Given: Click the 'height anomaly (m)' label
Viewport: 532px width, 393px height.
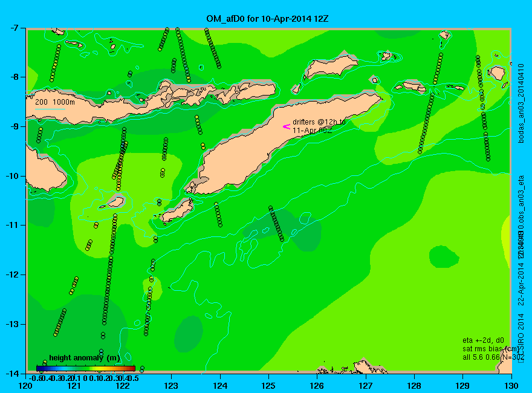Looking at the screenshot, I should coord(85,358).
